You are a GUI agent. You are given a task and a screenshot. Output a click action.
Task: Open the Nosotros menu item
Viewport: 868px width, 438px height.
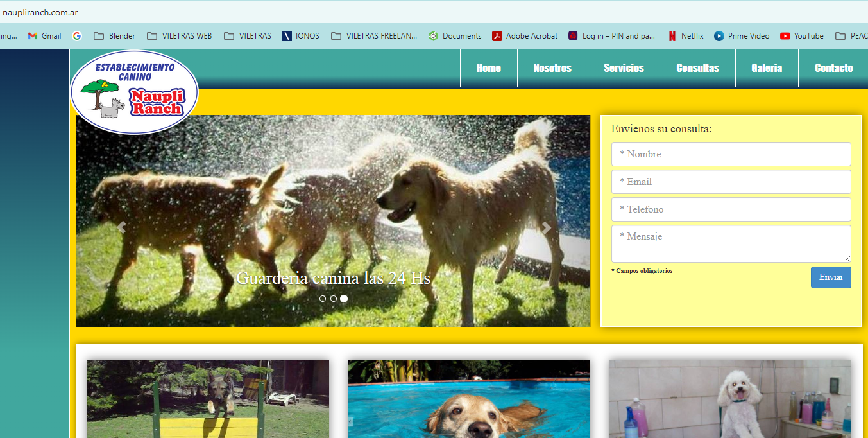click(552, 68)
